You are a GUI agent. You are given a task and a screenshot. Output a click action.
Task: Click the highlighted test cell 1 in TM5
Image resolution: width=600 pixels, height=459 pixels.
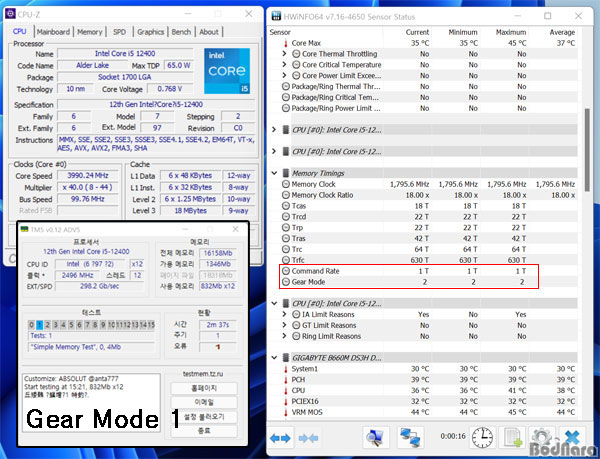click(x=39, y=325)
